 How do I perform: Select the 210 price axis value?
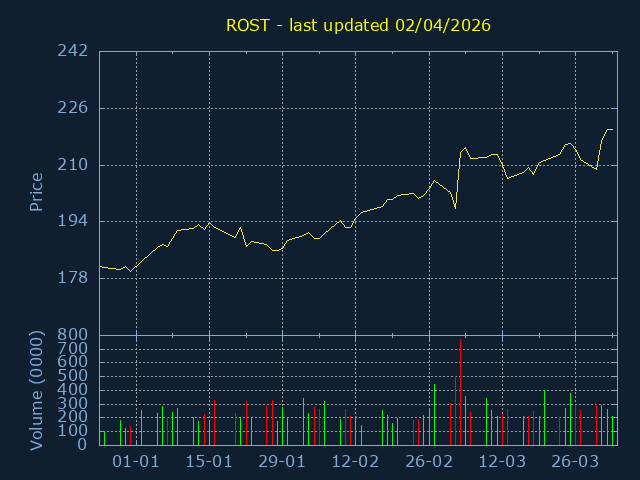tap(72, 165)
